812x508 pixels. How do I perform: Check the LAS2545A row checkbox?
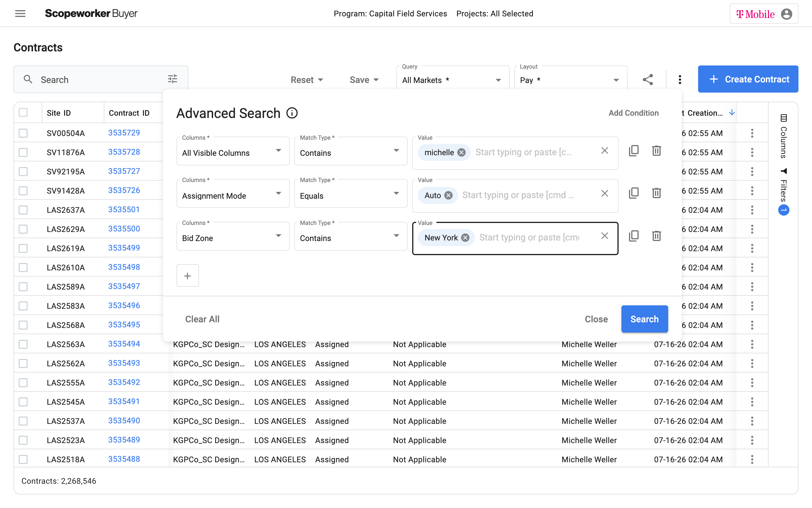pyautogui.click(x=23, y=402)
